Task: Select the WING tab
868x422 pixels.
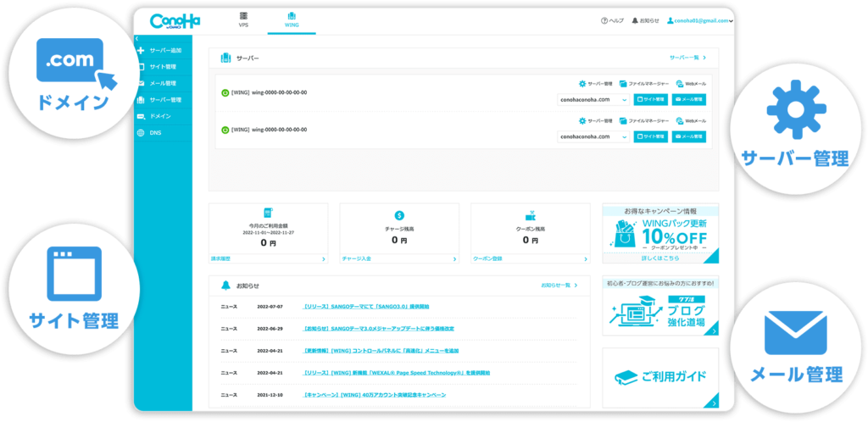Action: click(292, 20)
